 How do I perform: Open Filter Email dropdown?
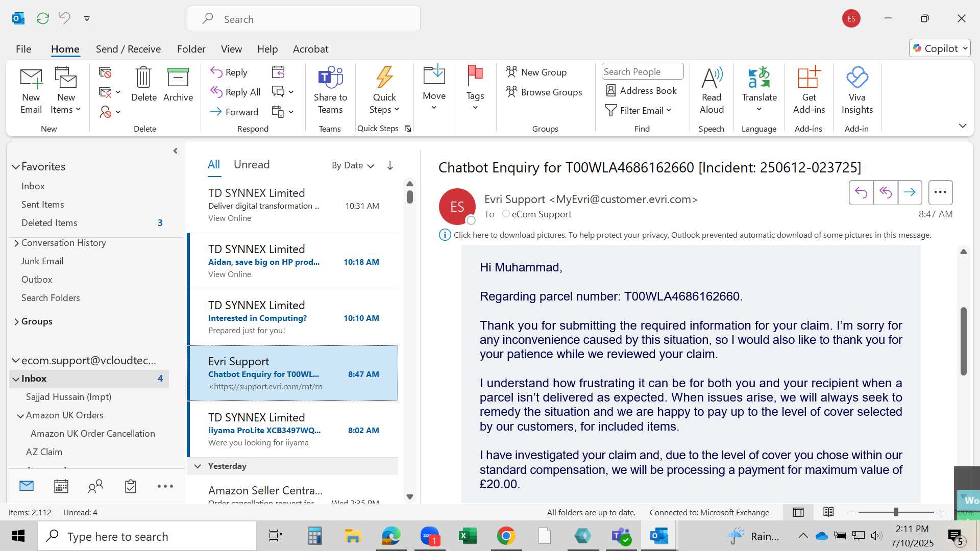[638, 110]
